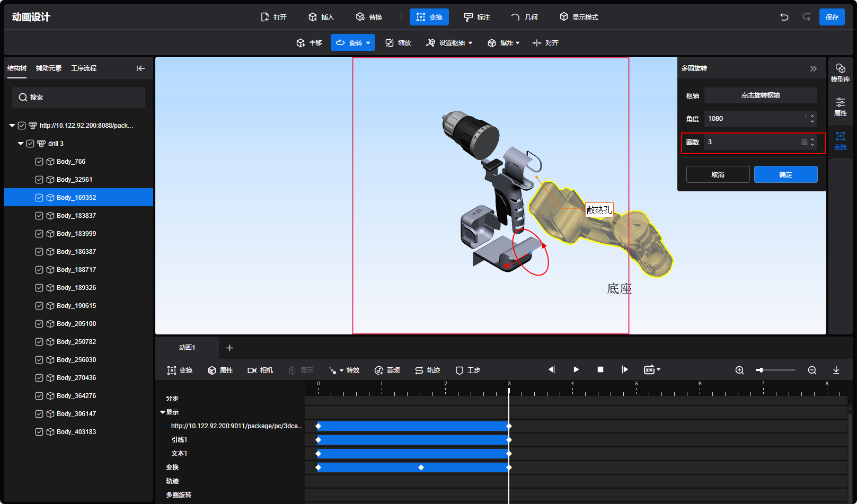Image resolution: width=857 pixels, height=504 pixels.
Task: Stop the animation playback
Action: tap(600, 369)
